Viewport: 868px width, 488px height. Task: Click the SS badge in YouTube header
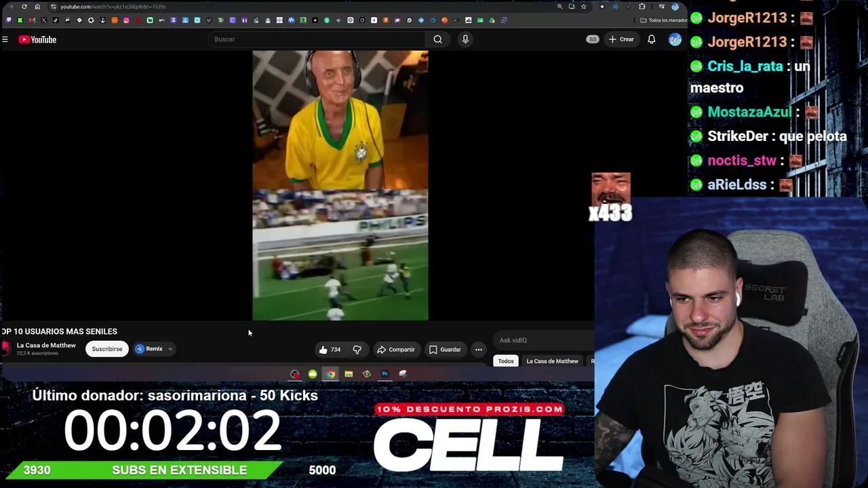click(593, 39)
